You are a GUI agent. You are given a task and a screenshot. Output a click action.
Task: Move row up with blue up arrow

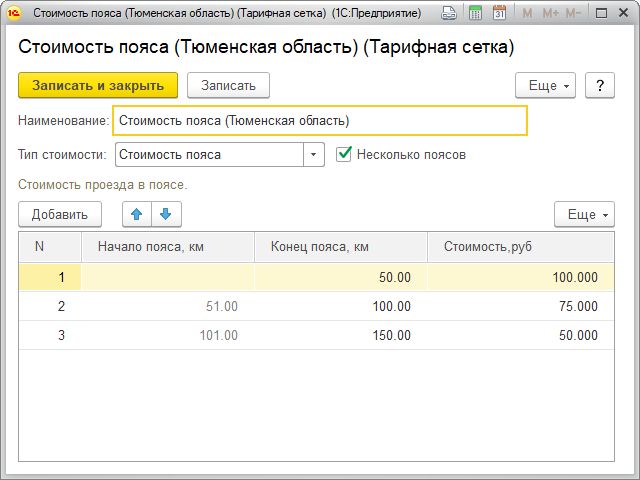(x=137, y=214)
